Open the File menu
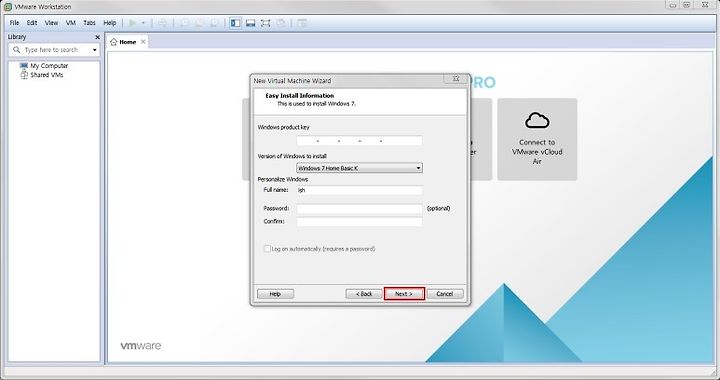 15,23
